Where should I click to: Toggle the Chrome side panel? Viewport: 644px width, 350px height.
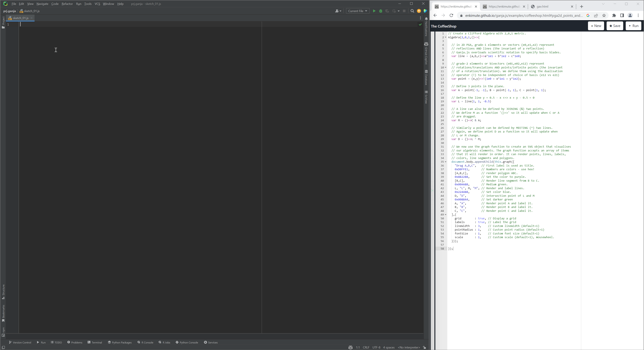(622, 15)
